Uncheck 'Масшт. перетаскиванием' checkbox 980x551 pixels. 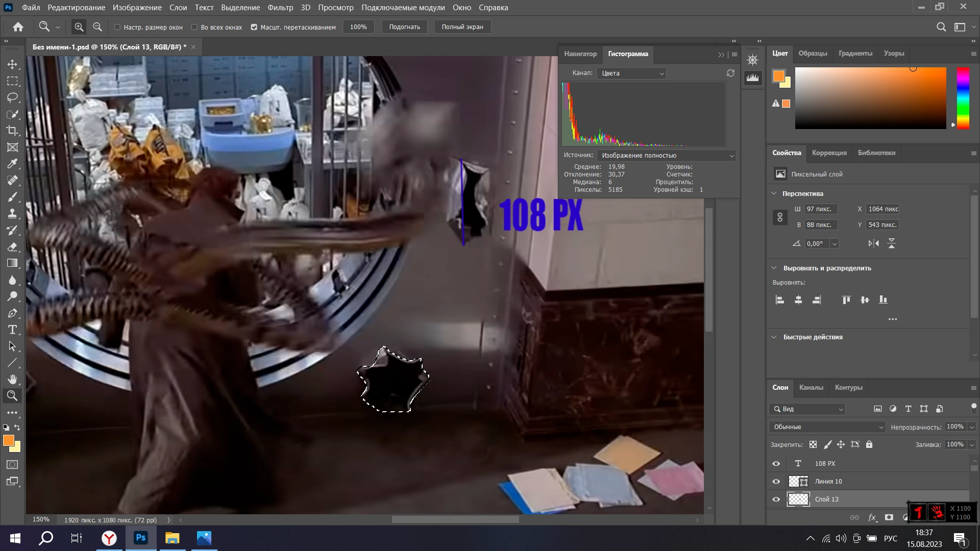tap(254, 27)
